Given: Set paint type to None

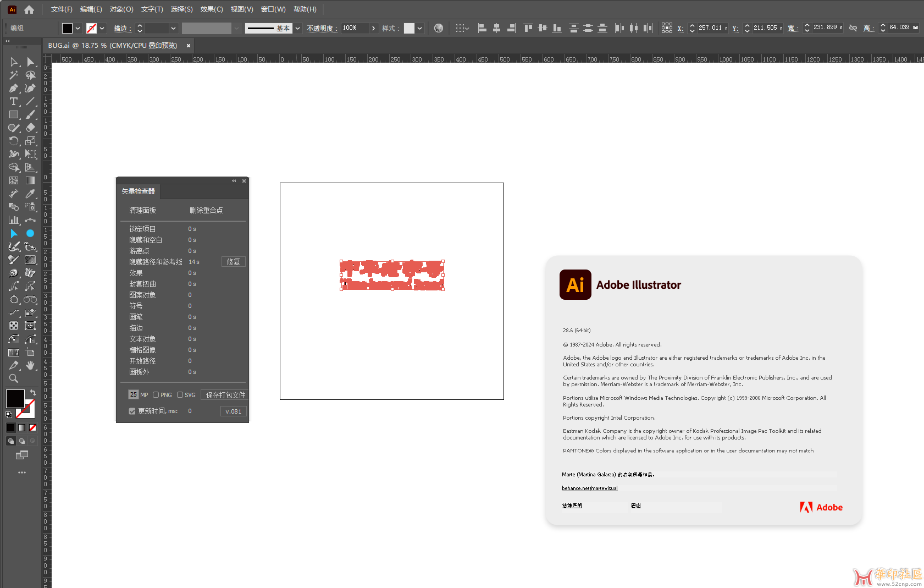Looking at the screenshot, I should point(33,428).
